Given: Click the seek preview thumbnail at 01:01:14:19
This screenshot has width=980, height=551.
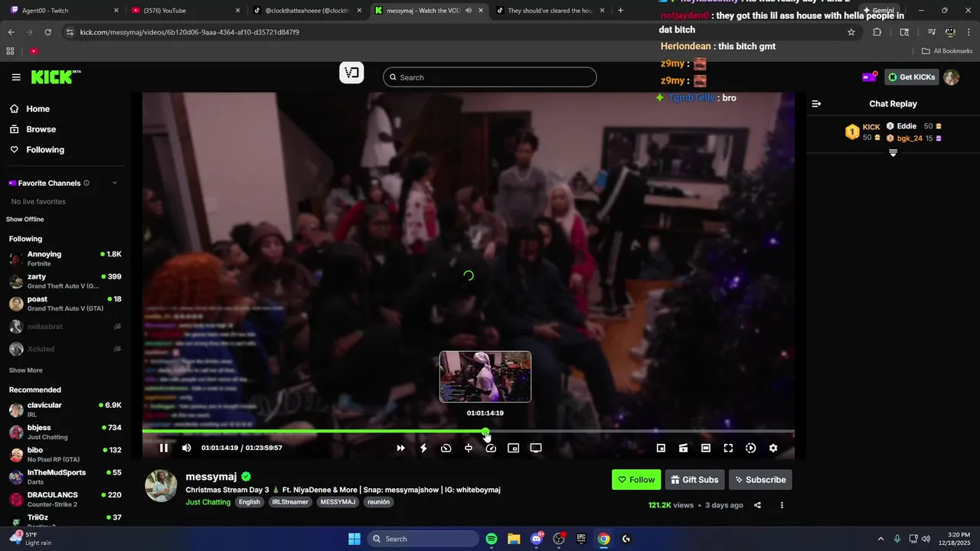Looking at the screenshot, I should click(x=485, y=377).
